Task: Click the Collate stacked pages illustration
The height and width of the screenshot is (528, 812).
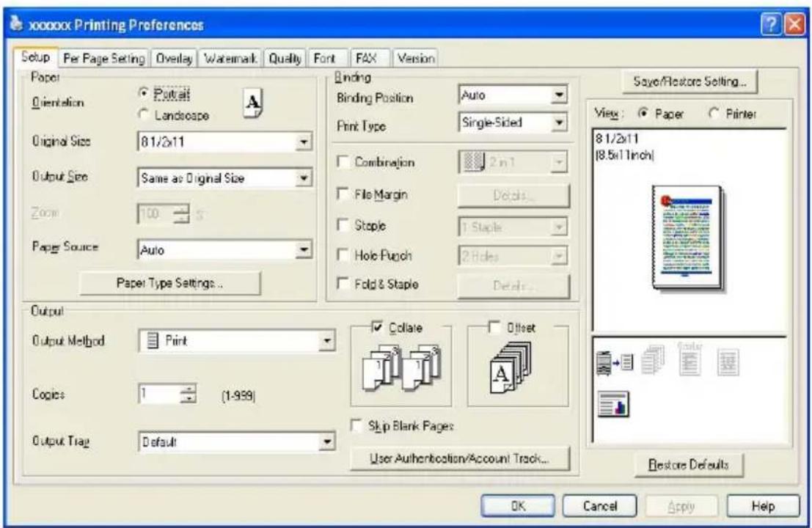Action: pos(401,369)
